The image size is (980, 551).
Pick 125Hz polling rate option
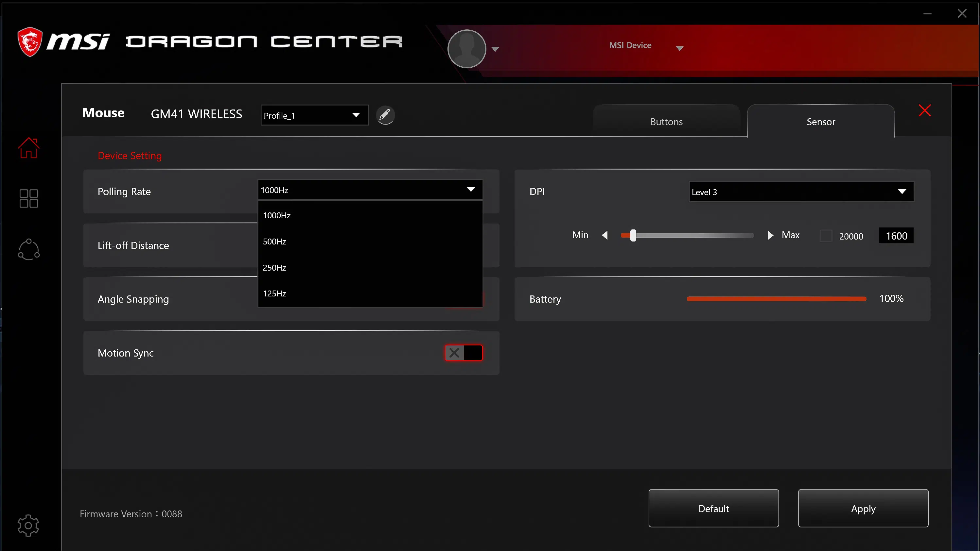(370, 293)
